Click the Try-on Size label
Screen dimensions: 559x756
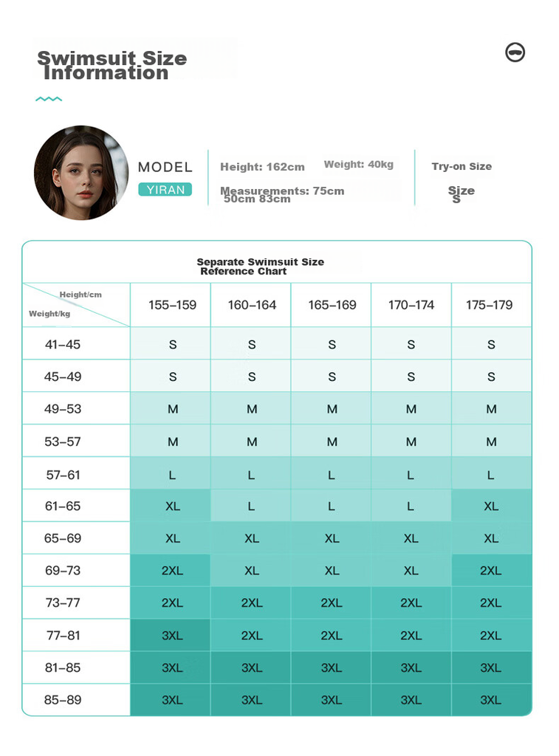[462, 166]
